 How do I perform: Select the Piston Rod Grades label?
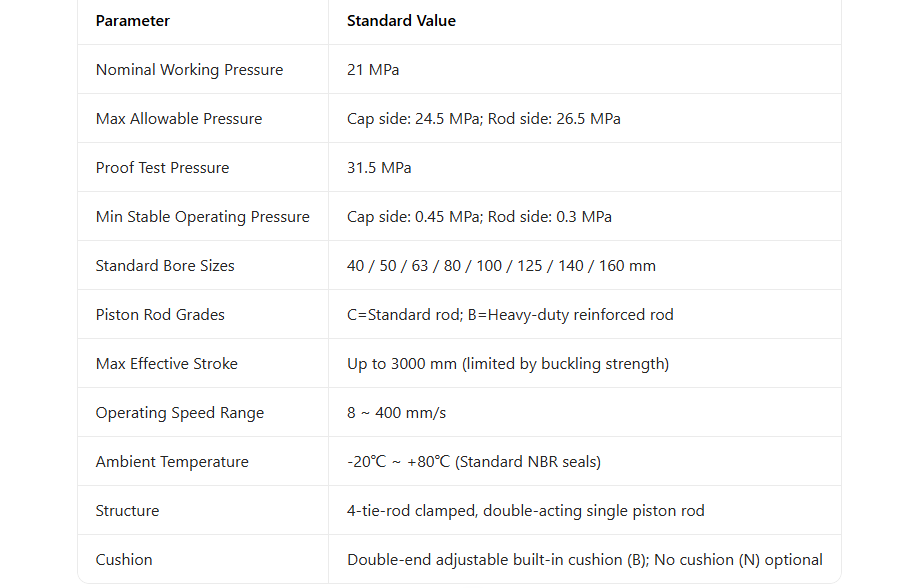tap(160, 315)
